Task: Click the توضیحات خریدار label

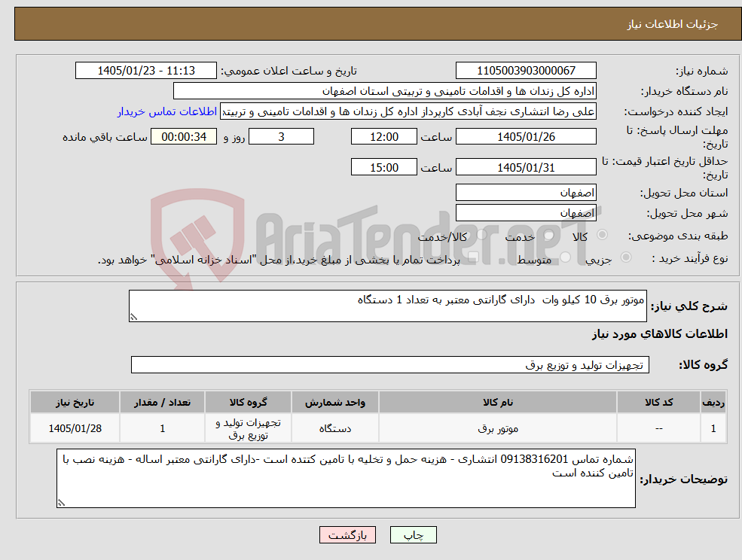Action: point(684,479)
